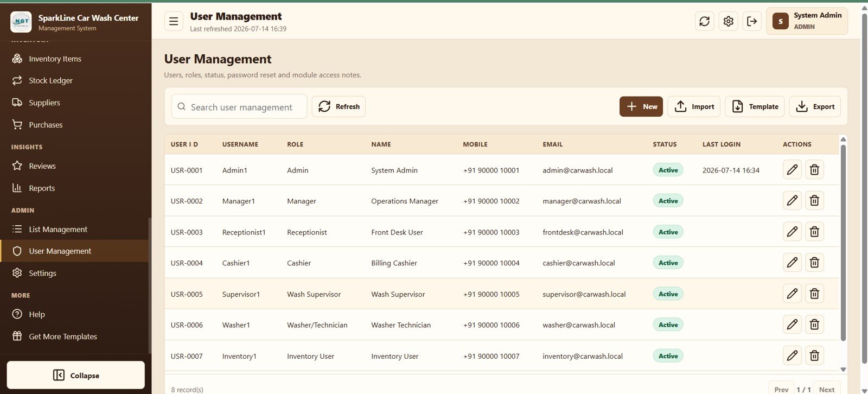The height and width of the screenshot is (394, 868).
Task: Edit user Manager1 pencil icon
Action: point(792,201)
